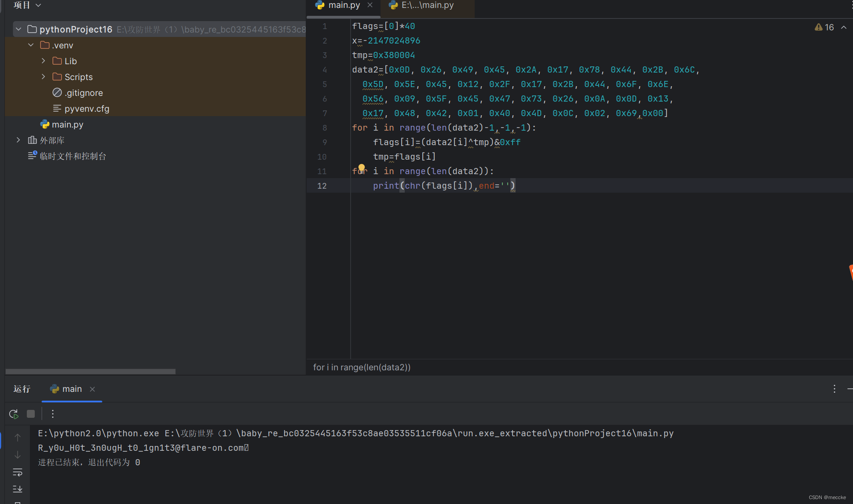Close the main run tab
Image resolution: width=853 pixels, height=504 pixels.
tap(92, 389)
